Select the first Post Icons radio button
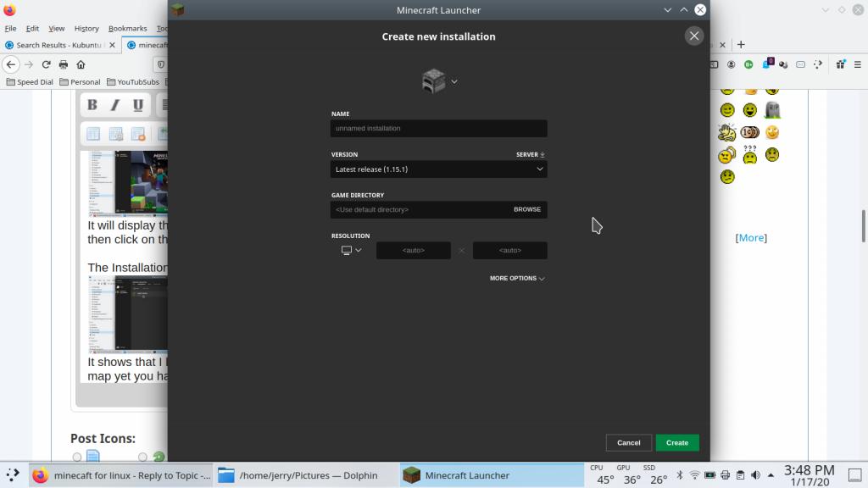 (x=77, y=457)
